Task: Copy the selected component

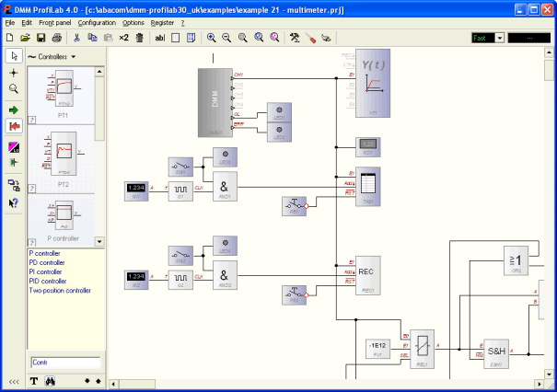Action: coord(92,38)
